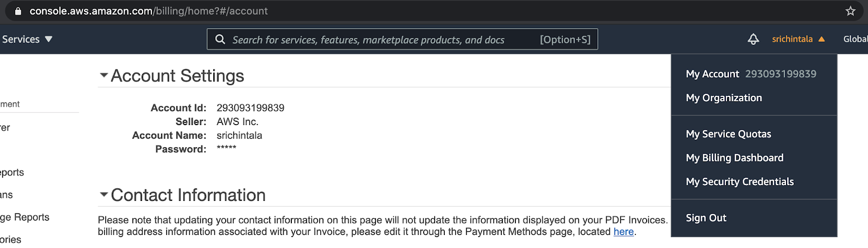Bookmark page with the star icon
Viewport: 868px width, 248px height.
coord(850,11)
